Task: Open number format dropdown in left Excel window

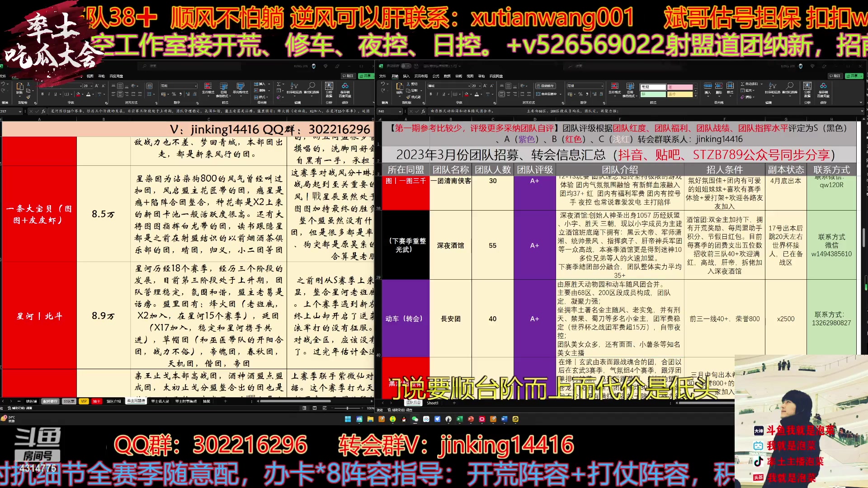Action: 196,85
